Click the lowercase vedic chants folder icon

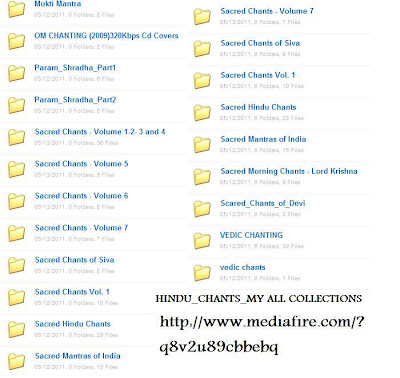(x=202, y=272)
